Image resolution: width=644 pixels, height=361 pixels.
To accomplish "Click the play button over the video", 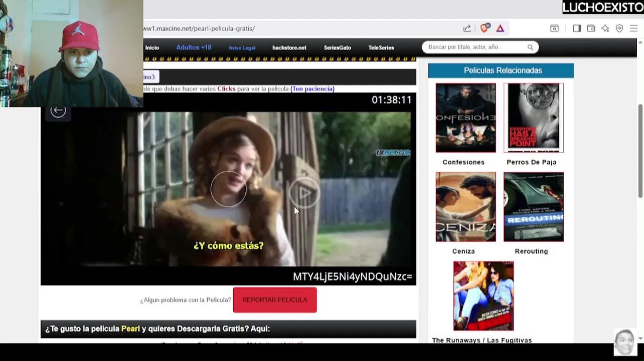I will coord(304,193).
